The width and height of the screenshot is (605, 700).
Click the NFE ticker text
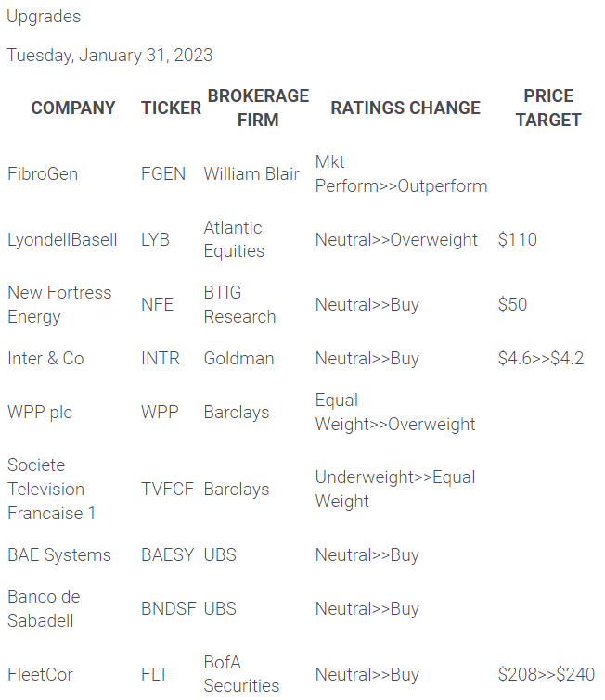point(157,304)
